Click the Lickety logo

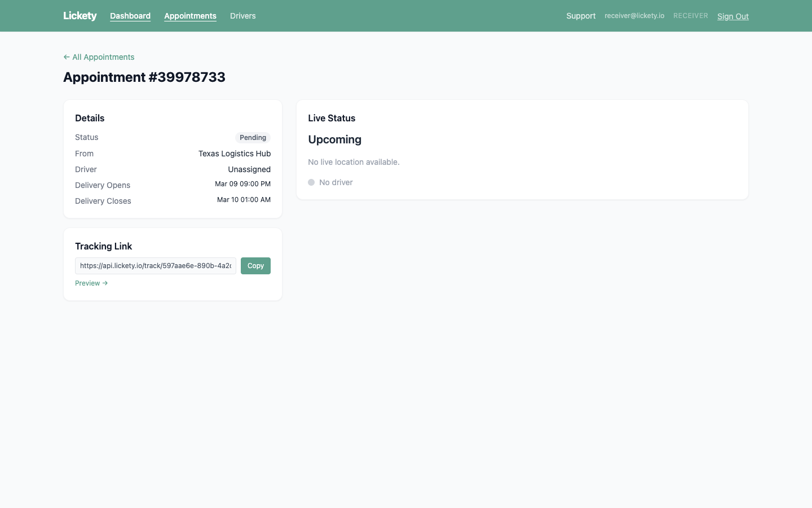[x=80, y=16]
